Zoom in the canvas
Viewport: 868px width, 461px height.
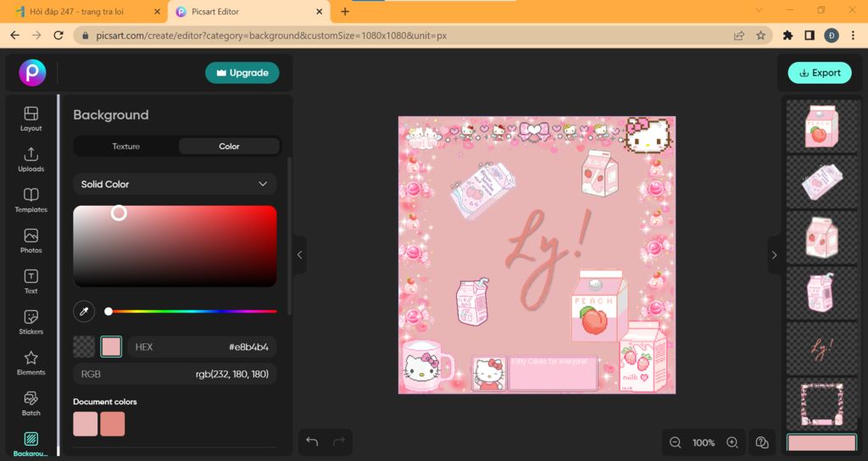tap(732, 442)
